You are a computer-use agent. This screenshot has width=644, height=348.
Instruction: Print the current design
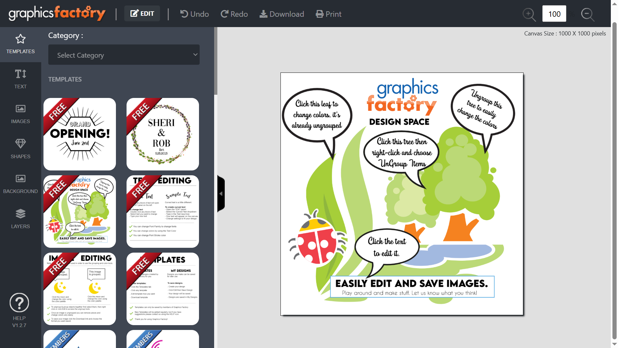328,14
